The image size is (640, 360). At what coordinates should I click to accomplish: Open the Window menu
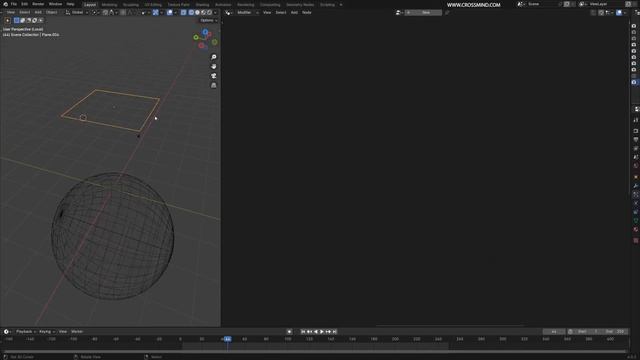[x=56, y=4]
